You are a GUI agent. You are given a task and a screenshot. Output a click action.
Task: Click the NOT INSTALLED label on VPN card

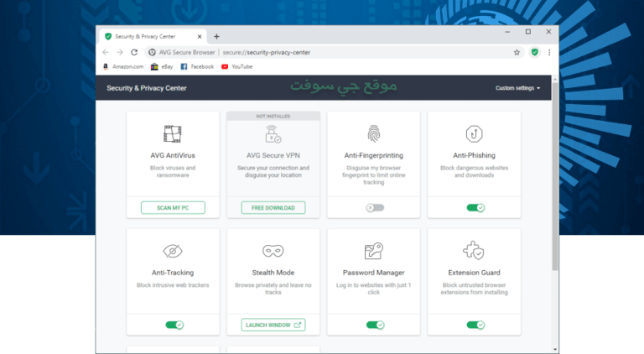[273, 117]
